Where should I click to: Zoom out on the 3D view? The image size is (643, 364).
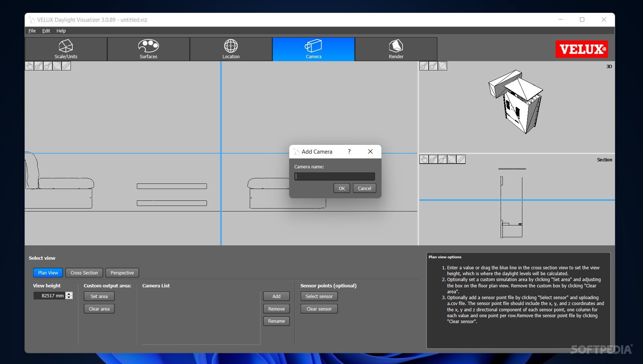(433, 66)
